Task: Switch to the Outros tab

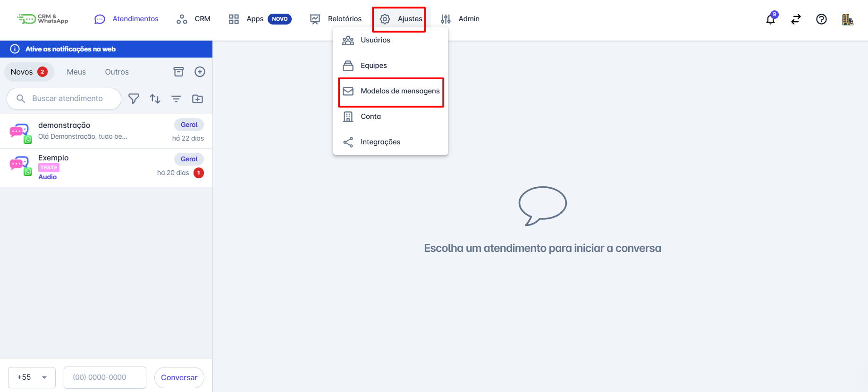Action: 117,72
